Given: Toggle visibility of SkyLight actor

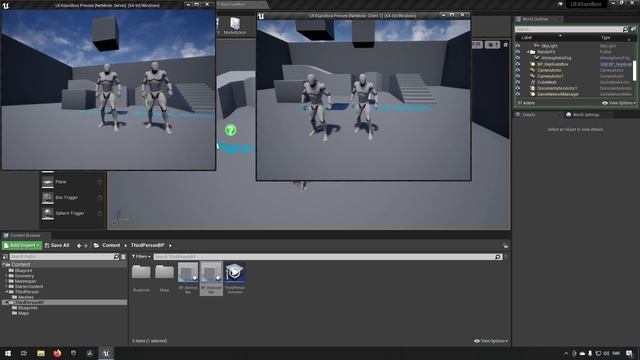Looking at the screenshot, I should pyautogui.click(x=518, y=46).
